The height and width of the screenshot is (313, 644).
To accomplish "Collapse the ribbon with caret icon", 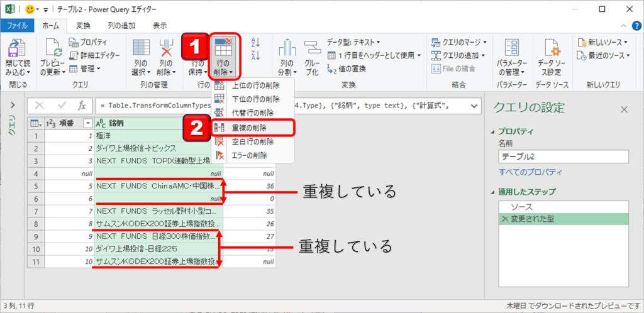I will [x=624, y=26].
